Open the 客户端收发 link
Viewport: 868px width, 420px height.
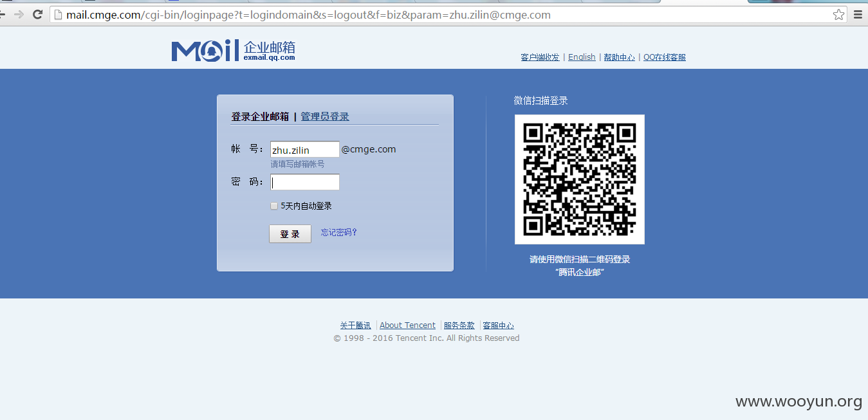pos(540,57)
